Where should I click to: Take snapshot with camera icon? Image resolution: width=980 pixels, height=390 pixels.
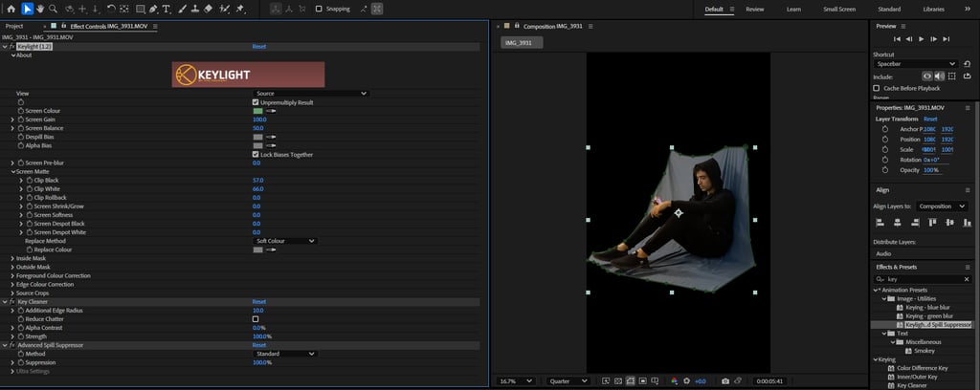[725, 380]
